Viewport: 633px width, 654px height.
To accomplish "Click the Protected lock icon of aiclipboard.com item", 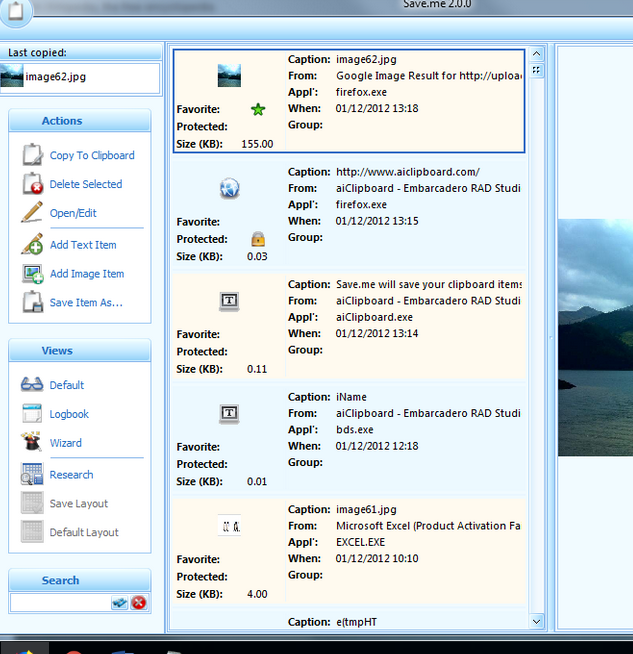I will click(x=258, y=239).
